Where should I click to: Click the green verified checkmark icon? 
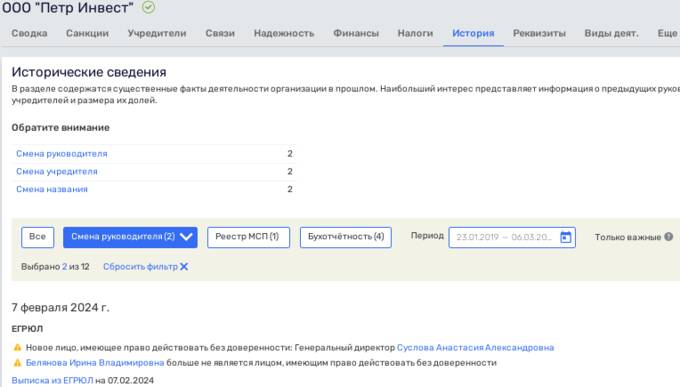pyautogui.click(x=148, y=7)
